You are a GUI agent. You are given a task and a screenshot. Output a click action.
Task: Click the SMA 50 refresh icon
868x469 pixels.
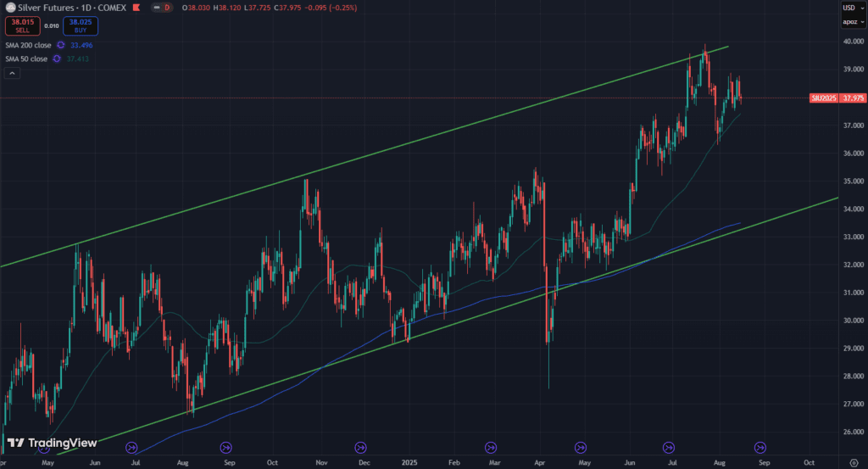[58, 58]
